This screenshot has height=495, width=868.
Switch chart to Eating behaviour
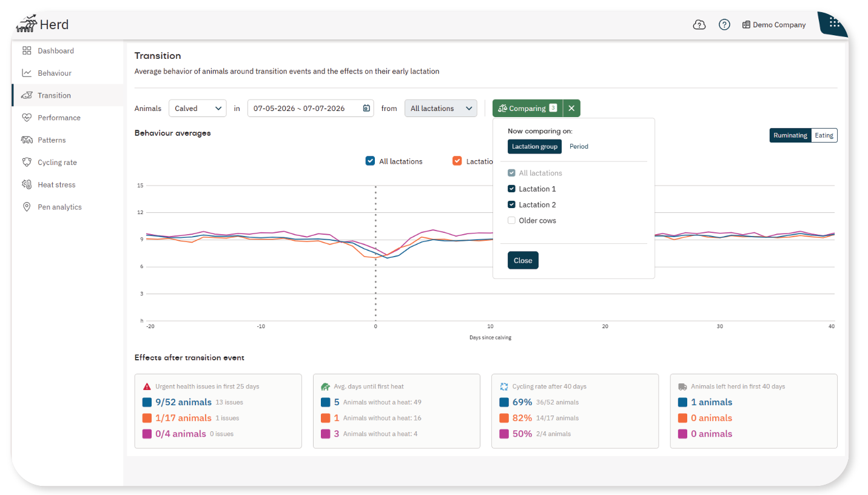pos(824,135)
